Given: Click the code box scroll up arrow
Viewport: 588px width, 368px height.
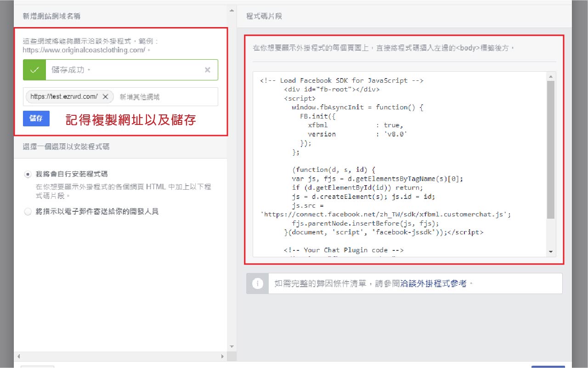Looking at the screenshot, I should click(x=551, y=76).
